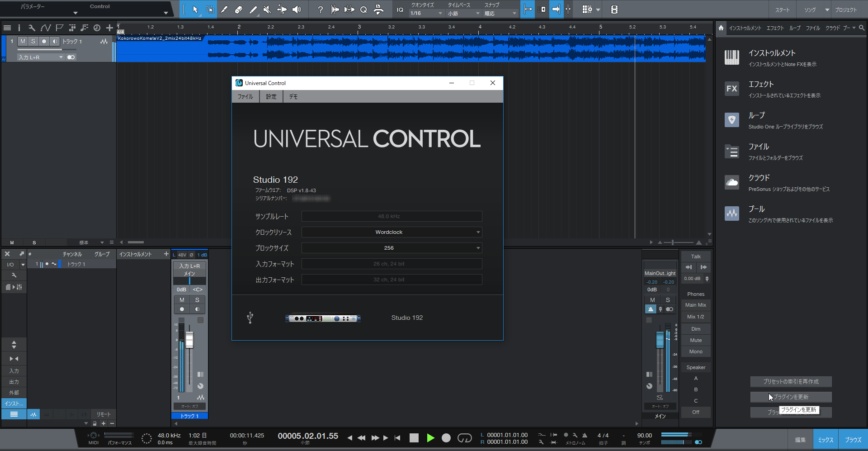Open the Cloud browser icon

pos(732,182)
